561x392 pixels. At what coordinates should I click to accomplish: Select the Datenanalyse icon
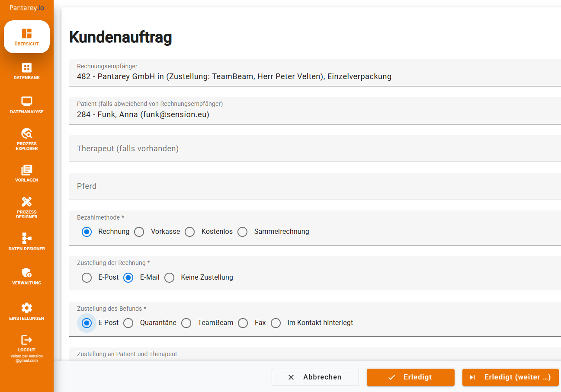point(26,105)
